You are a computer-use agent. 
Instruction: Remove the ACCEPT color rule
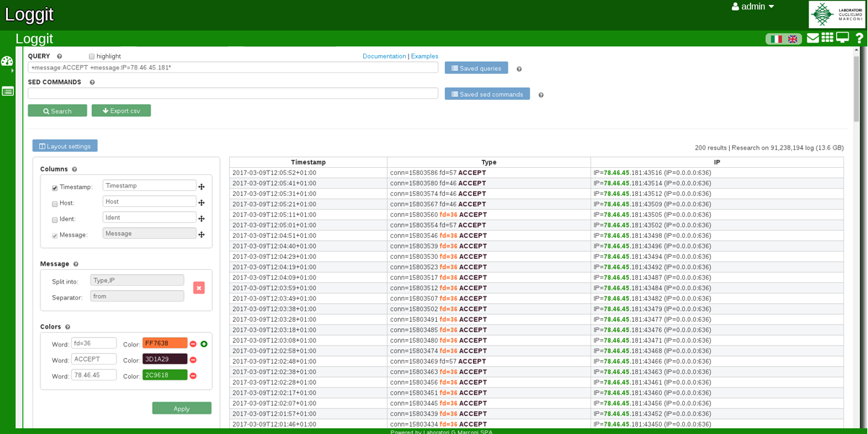pyautogui.click(x=193, y=360)
